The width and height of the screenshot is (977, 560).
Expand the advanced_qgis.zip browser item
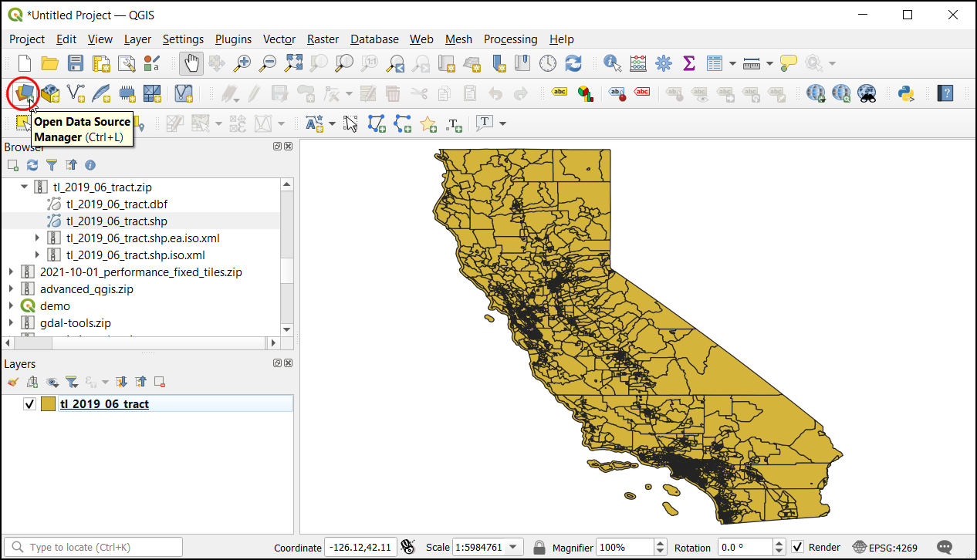tap(11, 289)
